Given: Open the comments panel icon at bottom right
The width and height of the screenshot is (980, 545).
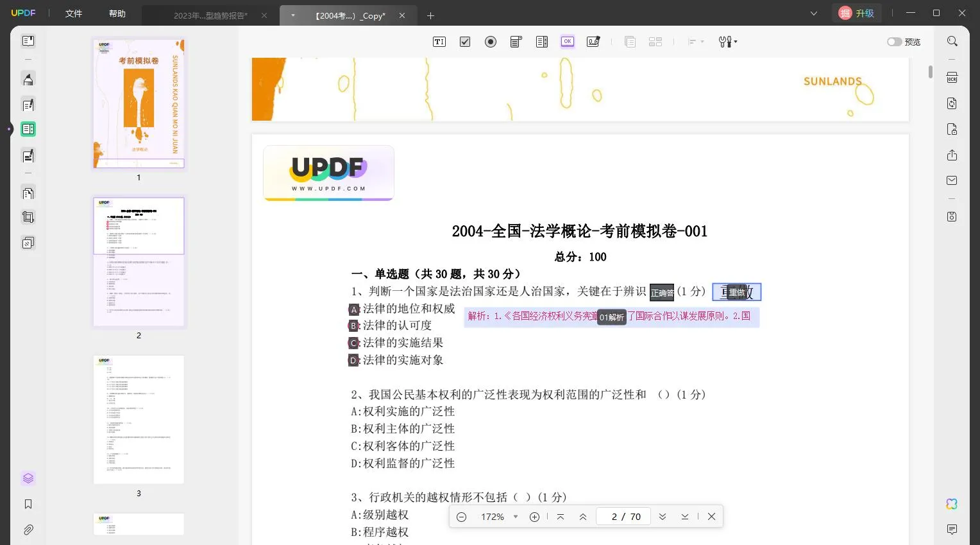Looking at the screenshot, I should 952,530.
